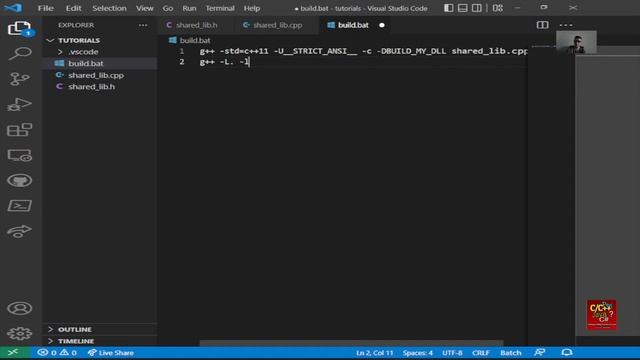640x360 pixels.
Task: Open the Explorer view in activity bar
Action: [19, 28]
